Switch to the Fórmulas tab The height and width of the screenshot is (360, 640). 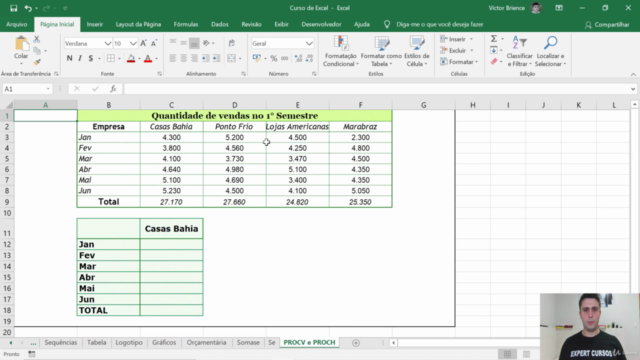[186, 24]
